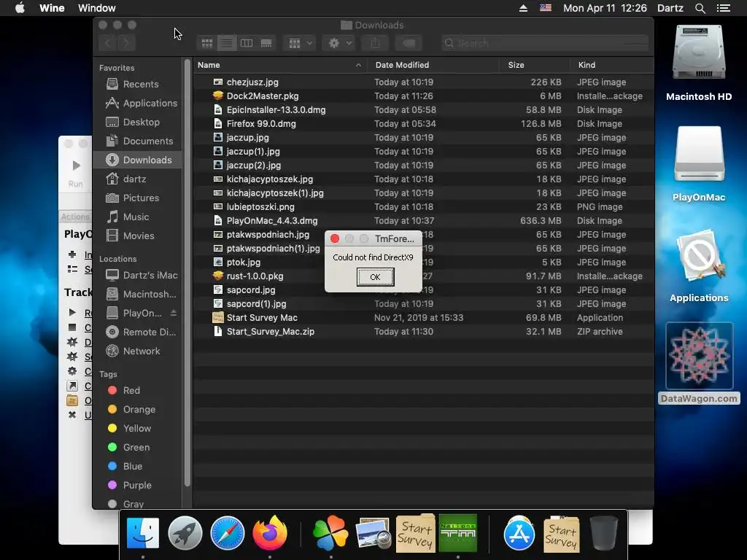Select the Start Survey Mac application row
This screenshot has height=560, width=747.
point(423,318)
